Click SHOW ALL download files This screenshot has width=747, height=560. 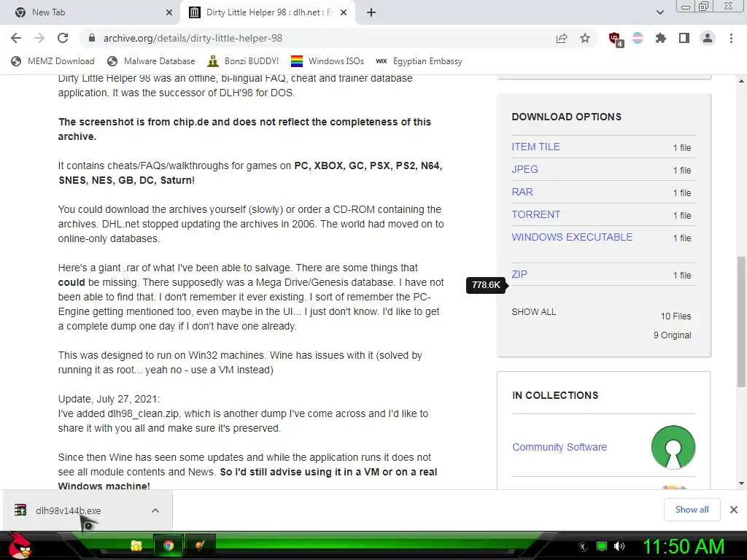pyautogui.click(x=533, y=312)
